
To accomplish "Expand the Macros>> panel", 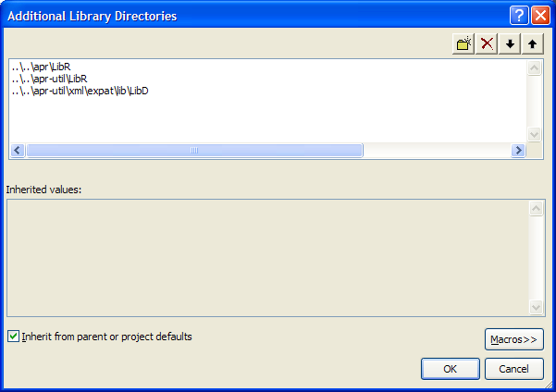I will point(513,339).
